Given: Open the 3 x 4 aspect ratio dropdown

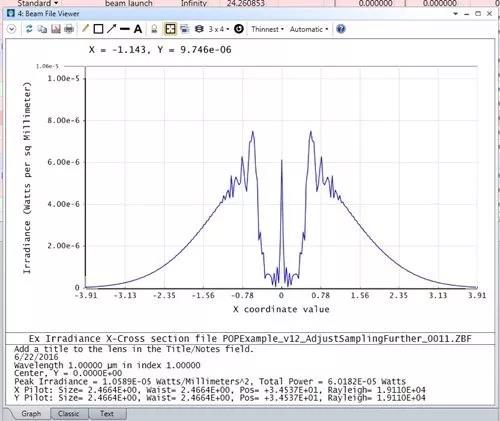Looking at the screenshot, I should tap(219, 29).
